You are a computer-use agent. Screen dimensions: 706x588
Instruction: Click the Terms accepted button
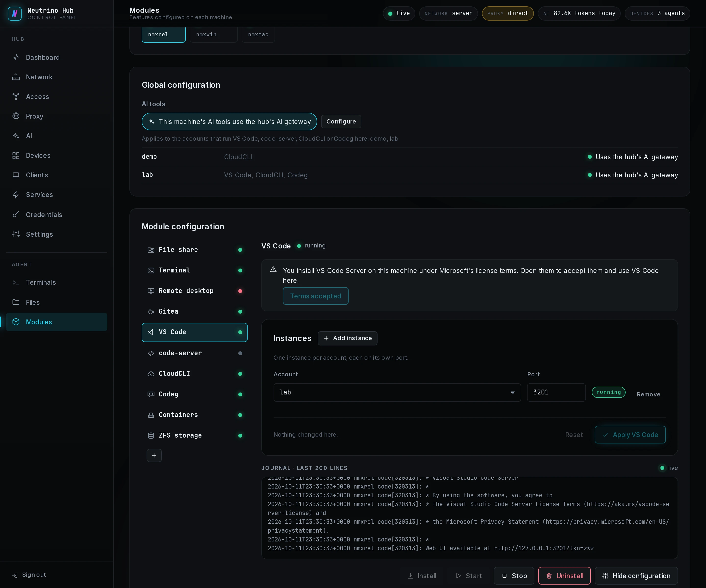tap(315, 296)
